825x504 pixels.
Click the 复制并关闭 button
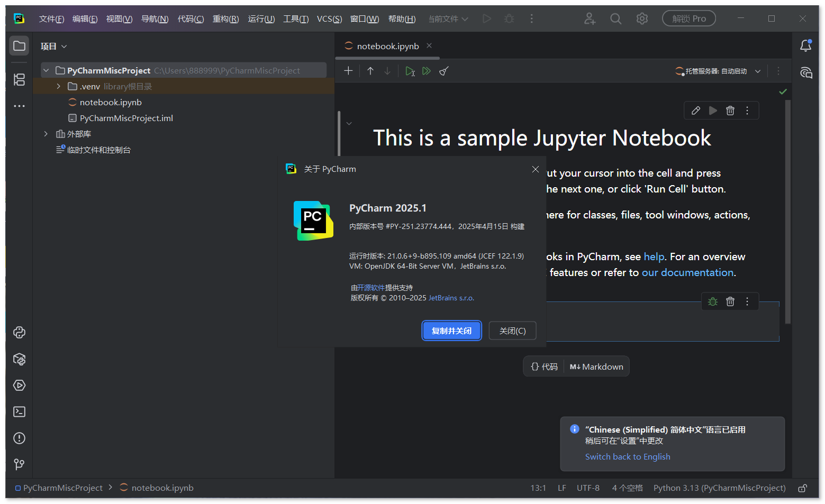[x=451, y=331]
